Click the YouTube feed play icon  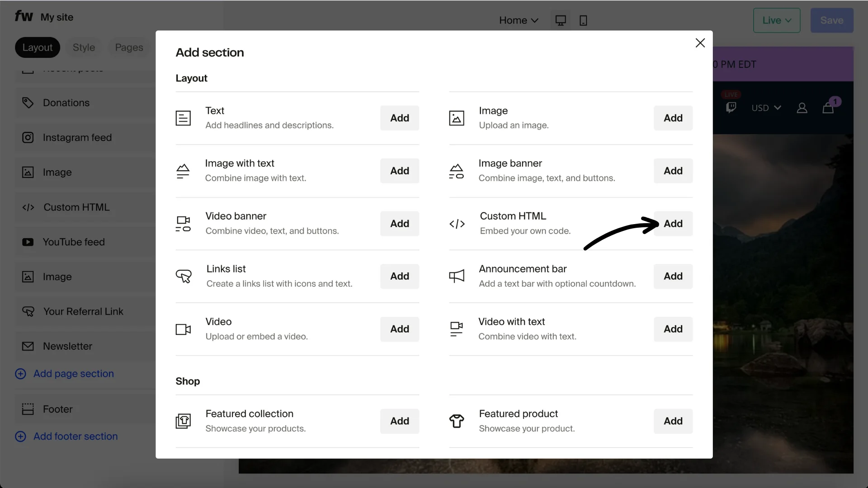click(28, 242)
